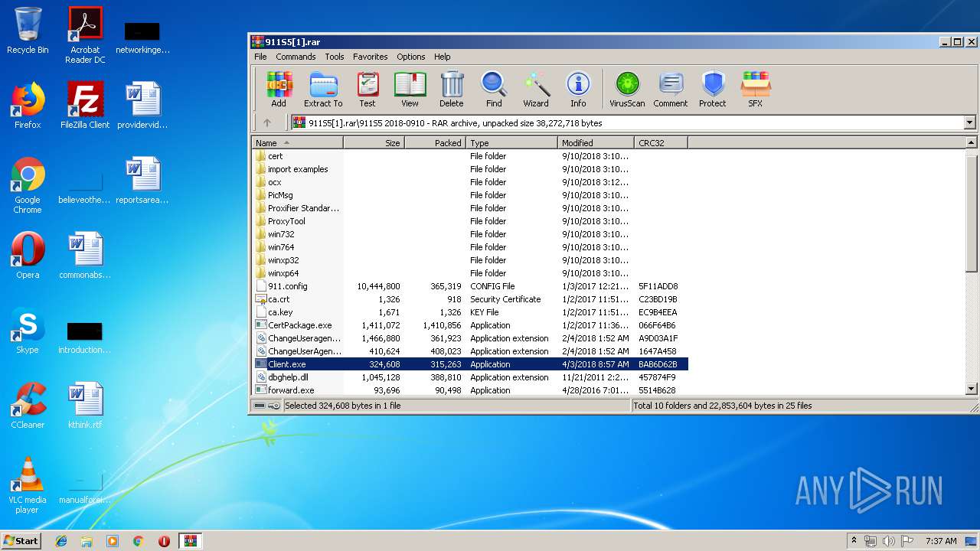Sort list by Size column
980x551 pixels.
(374, 143)
